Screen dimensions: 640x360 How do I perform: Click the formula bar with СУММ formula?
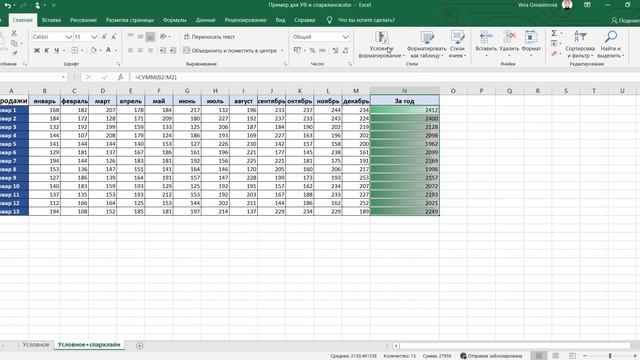(x=384, y=77)
